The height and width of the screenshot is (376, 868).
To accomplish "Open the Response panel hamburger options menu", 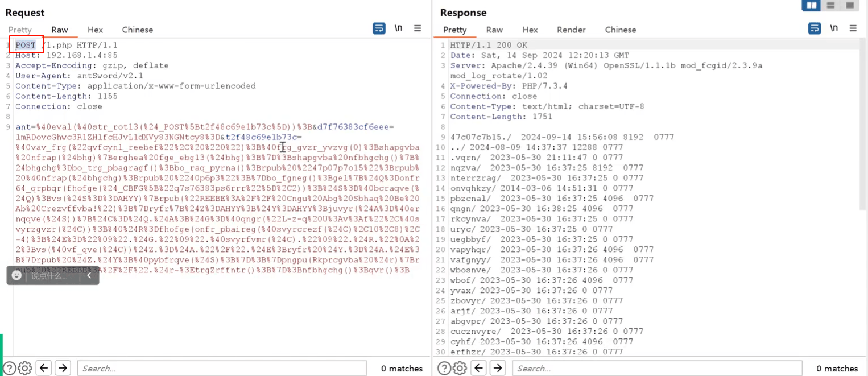I will coord(853,28).
